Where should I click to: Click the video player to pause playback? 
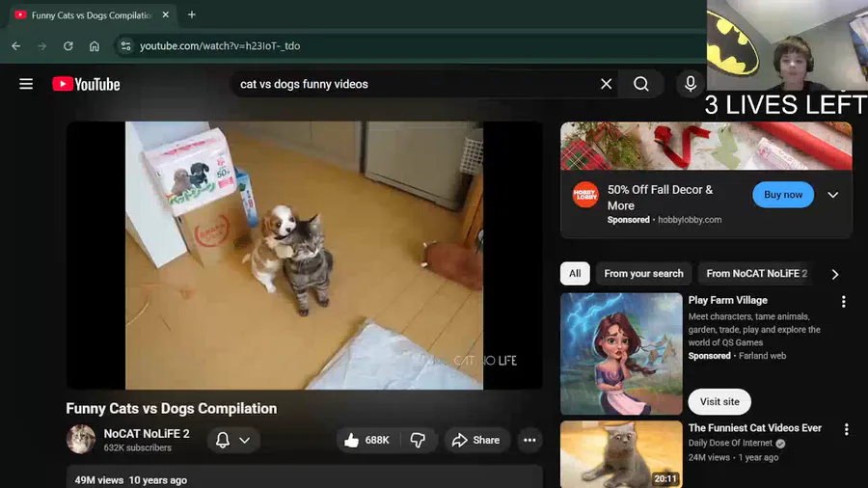pos(304,255)
